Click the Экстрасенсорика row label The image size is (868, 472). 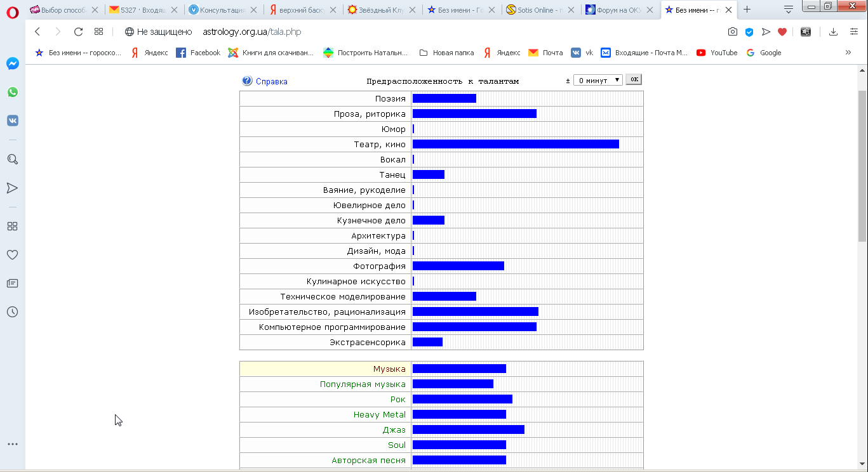(368, 342)
